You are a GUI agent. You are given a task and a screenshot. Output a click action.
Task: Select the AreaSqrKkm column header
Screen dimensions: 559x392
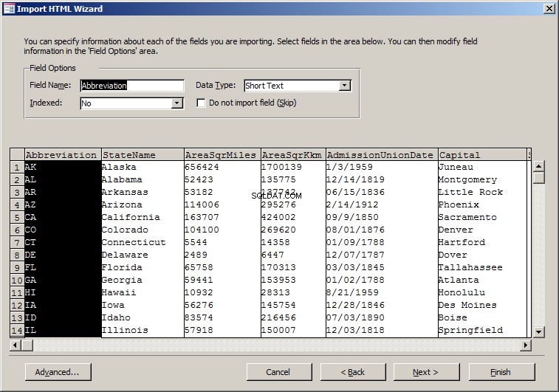point(293,155)
